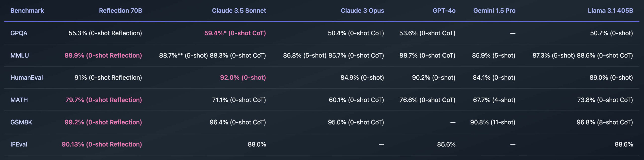This screenshot has height=160, width=644.
Task: Click the 99.2% GSM8K score cell
Action: pyautogui.click(x=103, y=122)
